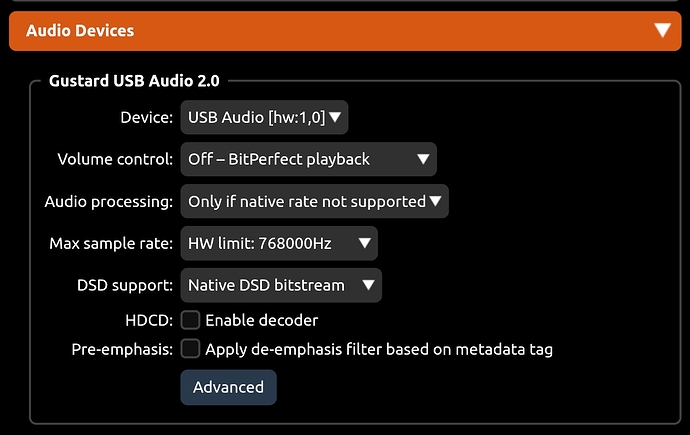Open the Device dropdown showing USB Audio
The height and width of the screenshot is (435, 690).
[264, 117]
